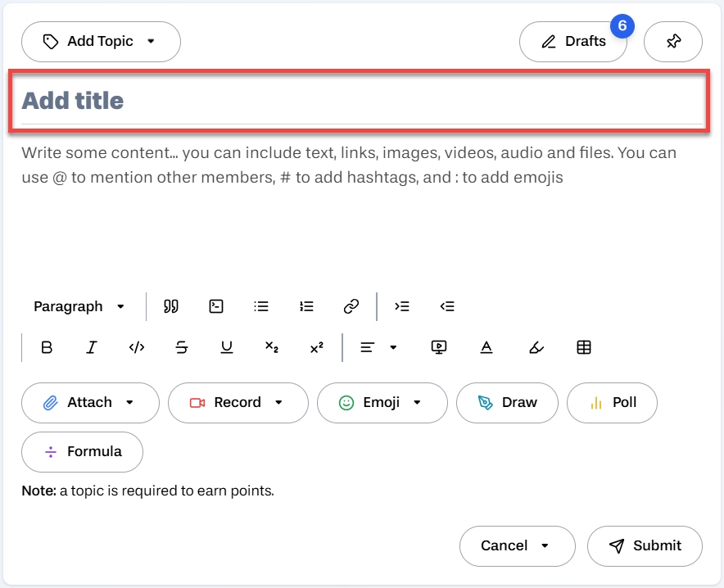Viewport: 724px width, 588px height.
Task: Insert a table
Action: pos(584,347)
